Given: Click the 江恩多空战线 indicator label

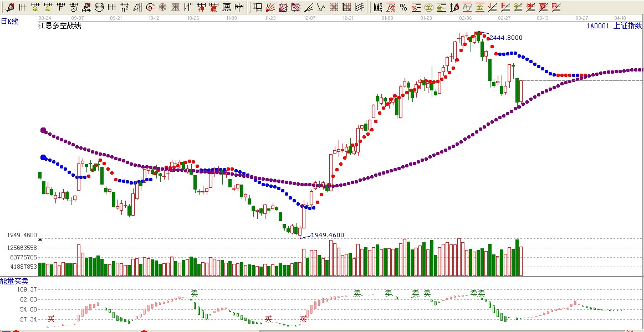Looking at the screenshot, I should 59,26.
